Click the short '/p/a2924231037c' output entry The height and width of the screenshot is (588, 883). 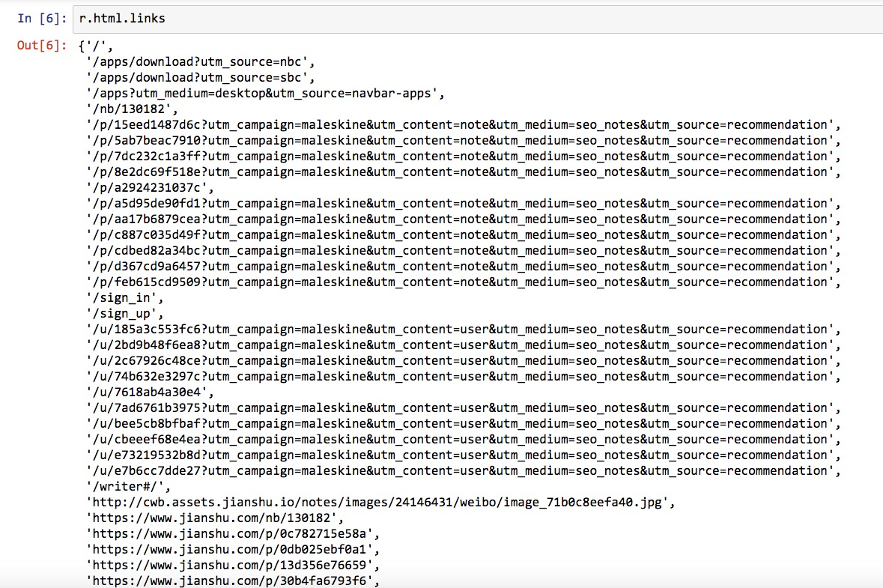(150, 187)
